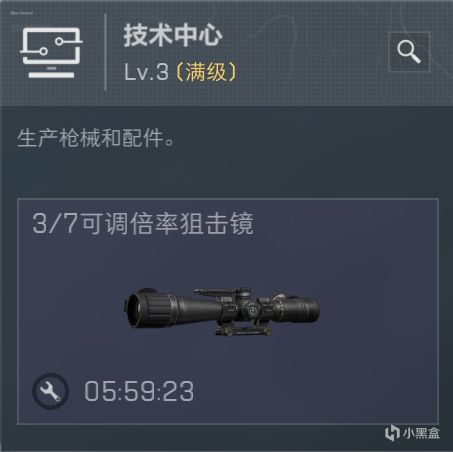Click the scope's rear eyepiece end
Viewport: 453px width, 452px height.
pyautogui.click(x=308, y=310)
